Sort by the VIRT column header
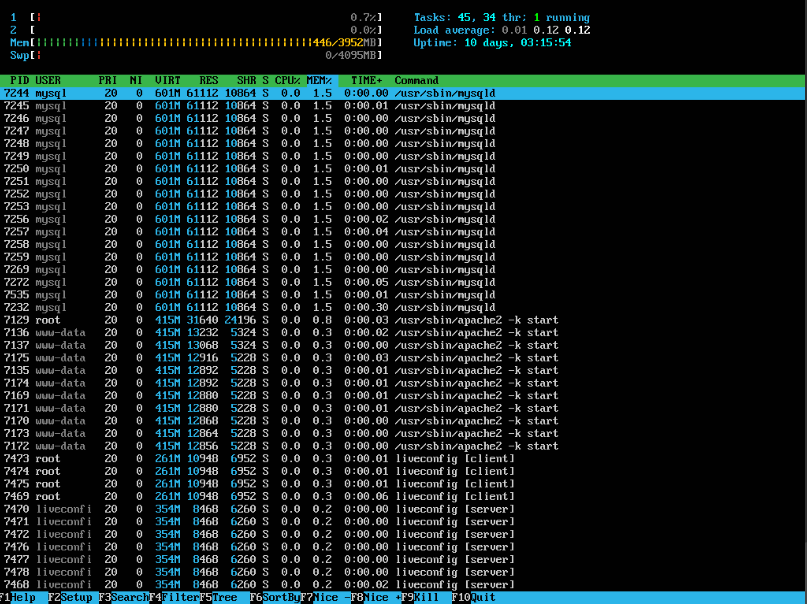The image size is (807, 604). [x=168, y=80]
